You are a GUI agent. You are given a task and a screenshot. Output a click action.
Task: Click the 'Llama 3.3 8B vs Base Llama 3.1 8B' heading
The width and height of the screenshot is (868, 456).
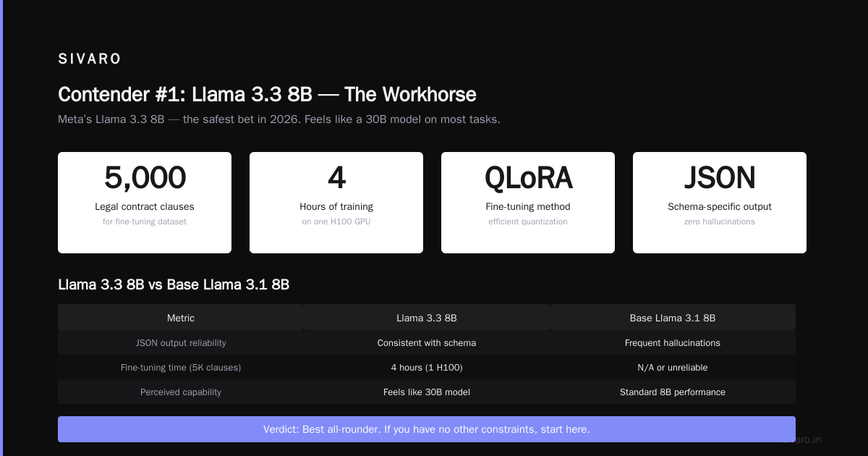tap(174, 284)
